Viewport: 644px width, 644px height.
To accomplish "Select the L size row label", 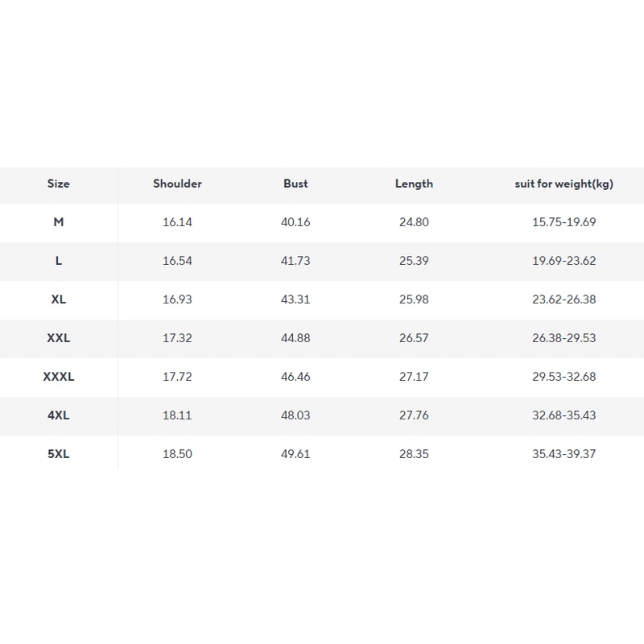I will click(x=58, y=261).
